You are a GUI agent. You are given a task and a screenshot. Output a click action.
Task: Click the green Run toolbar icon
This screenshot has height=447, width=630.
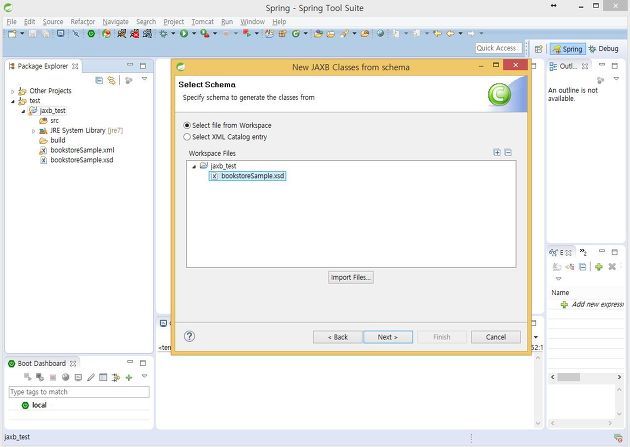tap(184, 34)
